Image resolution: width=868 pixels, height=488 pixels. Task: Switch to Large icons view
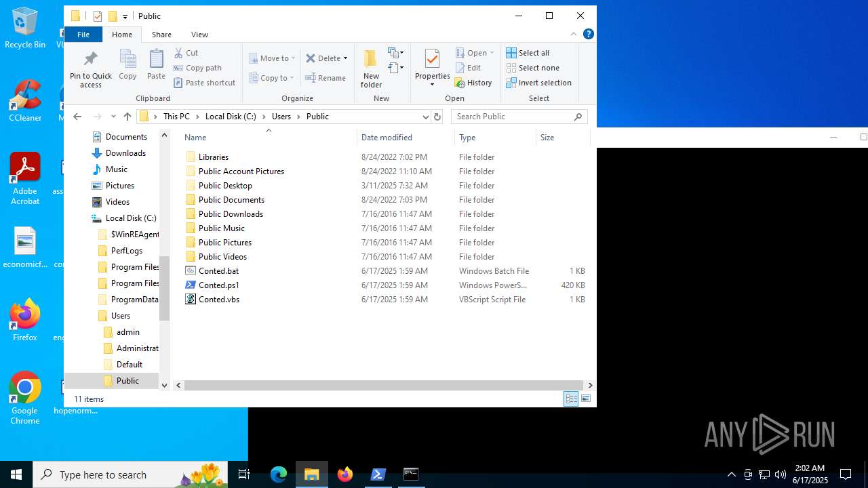(x=586, y=399)
